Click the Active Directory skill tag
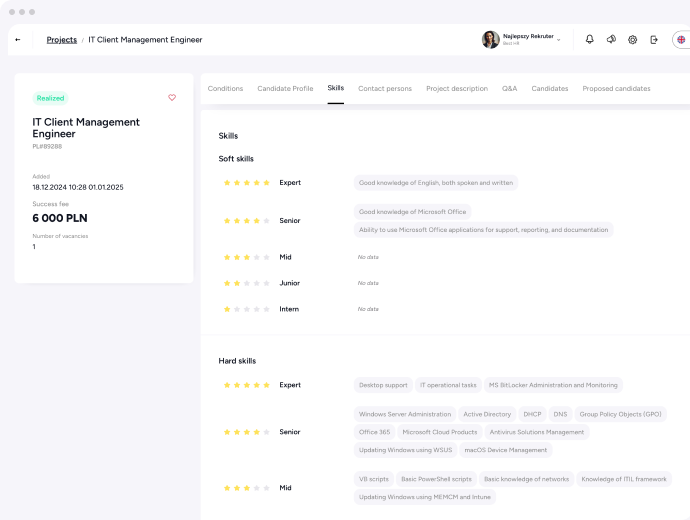 (487, 414)
